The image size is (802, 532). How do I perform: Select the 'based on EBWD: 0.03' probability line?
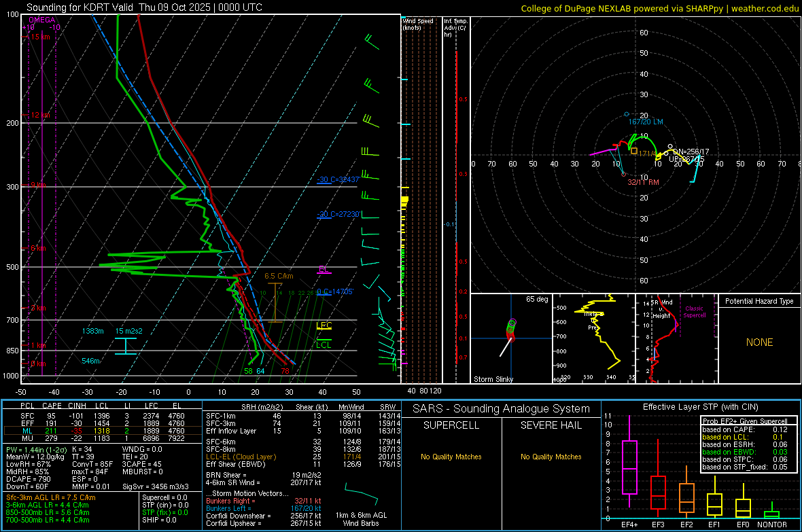tap(745, 453)
